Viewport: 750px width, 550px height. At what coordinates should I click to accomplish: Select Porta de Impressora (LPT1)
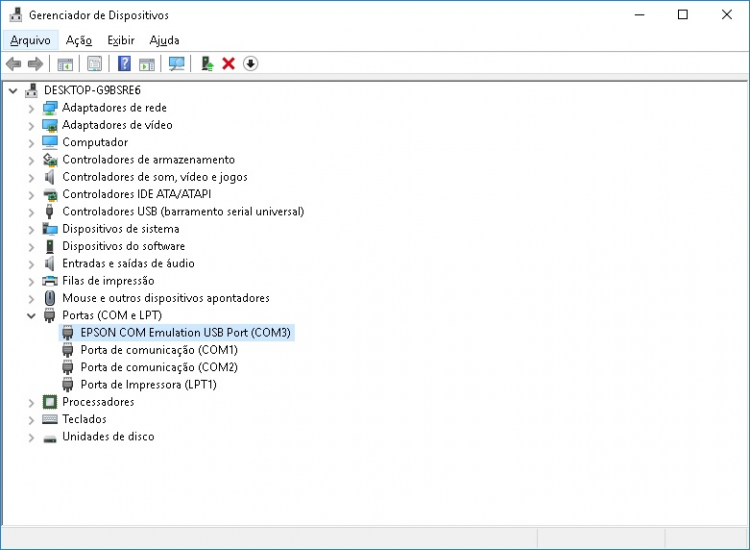click(149, 385)
